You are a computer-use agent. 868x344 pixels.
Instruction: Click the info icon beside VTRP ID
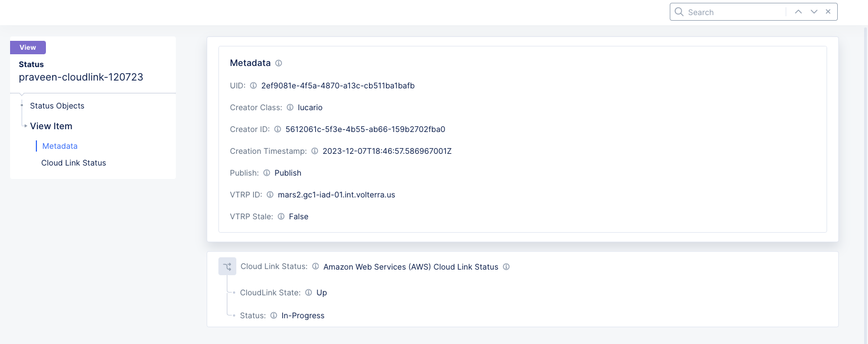click(270, 195)
